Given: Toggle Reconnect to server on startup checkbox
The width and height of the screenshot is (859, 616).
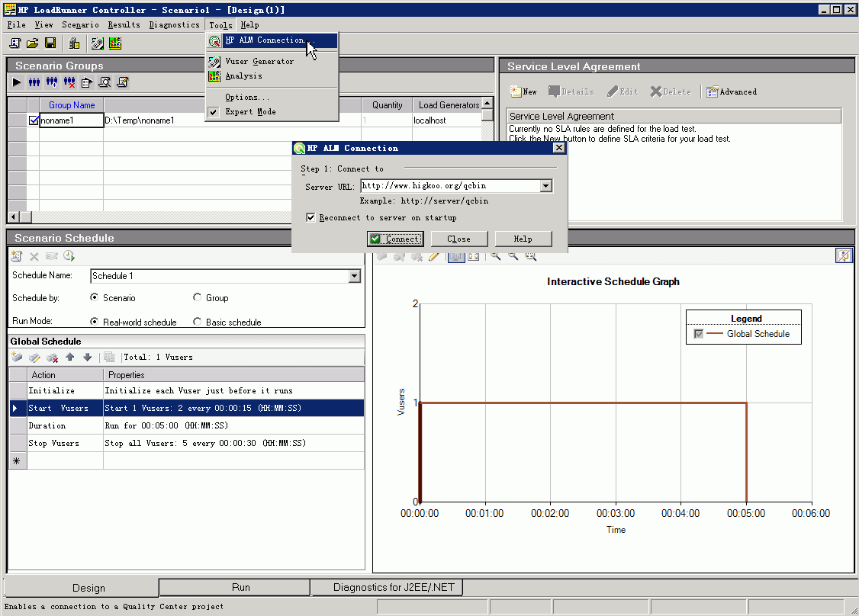Looking at the screenshot, I should click(310, 217).
